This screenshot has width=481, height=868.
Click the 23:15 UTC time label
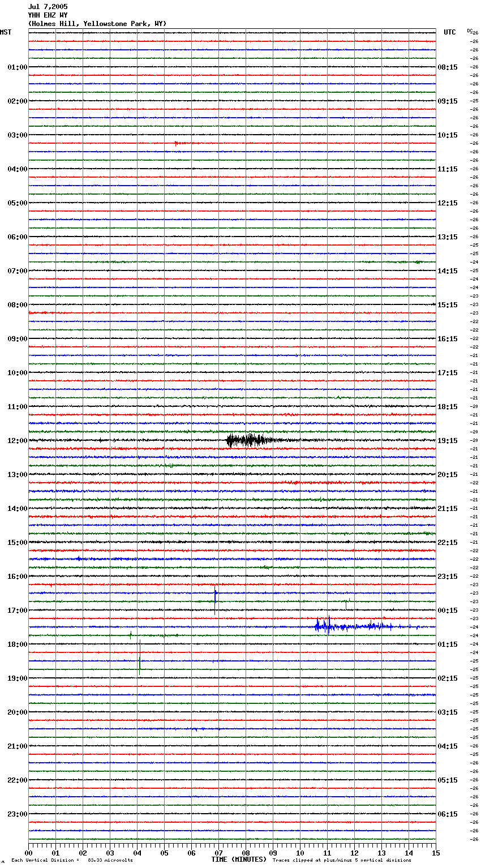pyautogui.click(x=448, y=577)
